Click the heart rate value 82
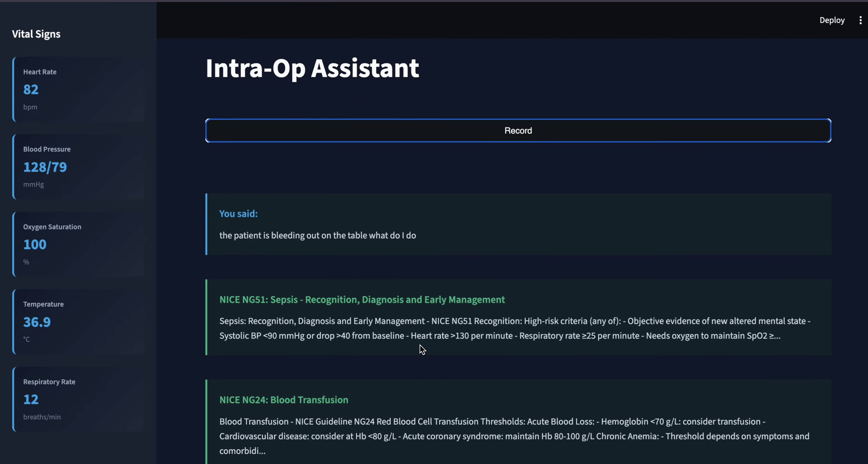868x464 pixels. 31,90
